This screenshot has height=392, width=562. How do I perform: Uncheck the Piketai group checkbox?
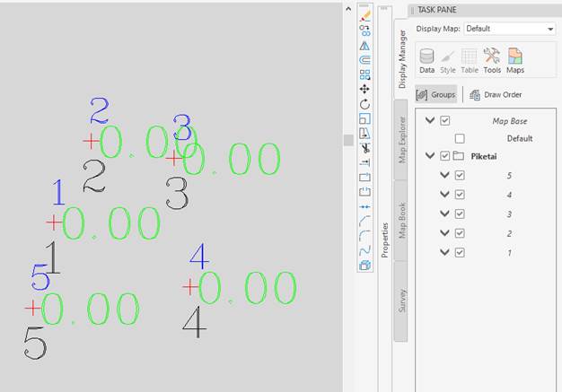[445, 156]
